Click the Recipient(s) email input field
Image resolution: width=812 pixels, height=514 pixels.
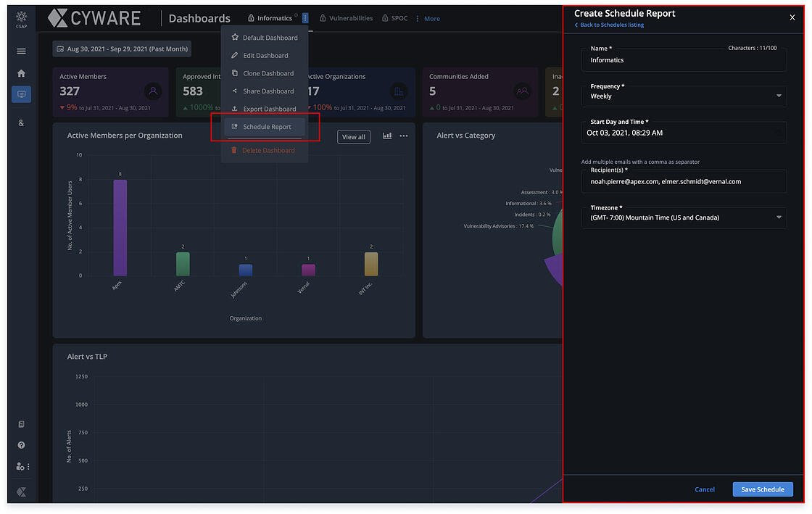pyautogui.click(x=684, y=182)
